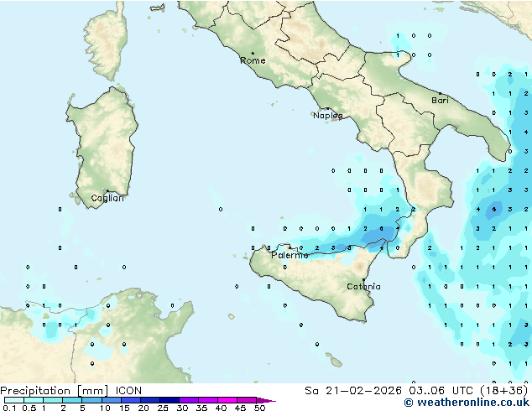Select the 20–25 mm dark blue legend swatch

coord(149,400)
